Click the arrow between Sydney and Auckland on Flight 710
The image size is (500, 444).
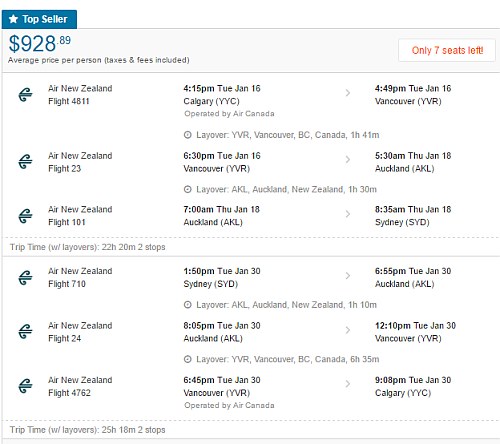348,276
